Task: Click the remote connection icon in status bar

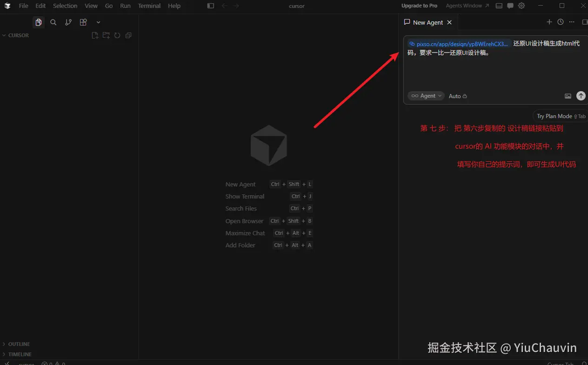Action: coord(7,363)
